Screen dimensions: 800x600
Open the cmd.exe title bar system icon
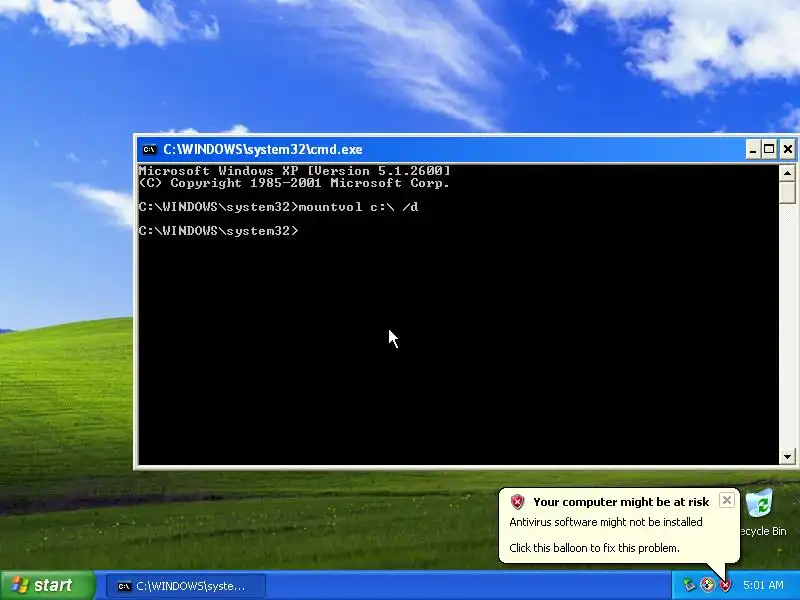(149, 149)
